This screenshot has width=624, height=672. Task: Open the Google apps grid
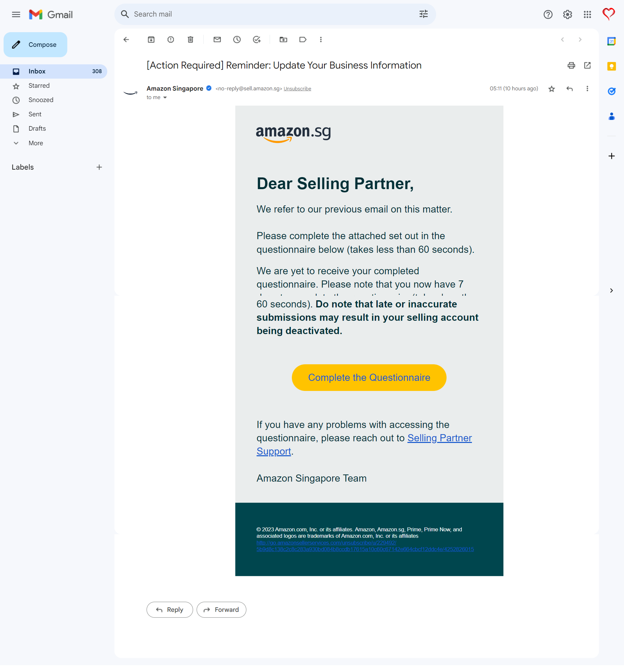[x=587, y=15]
